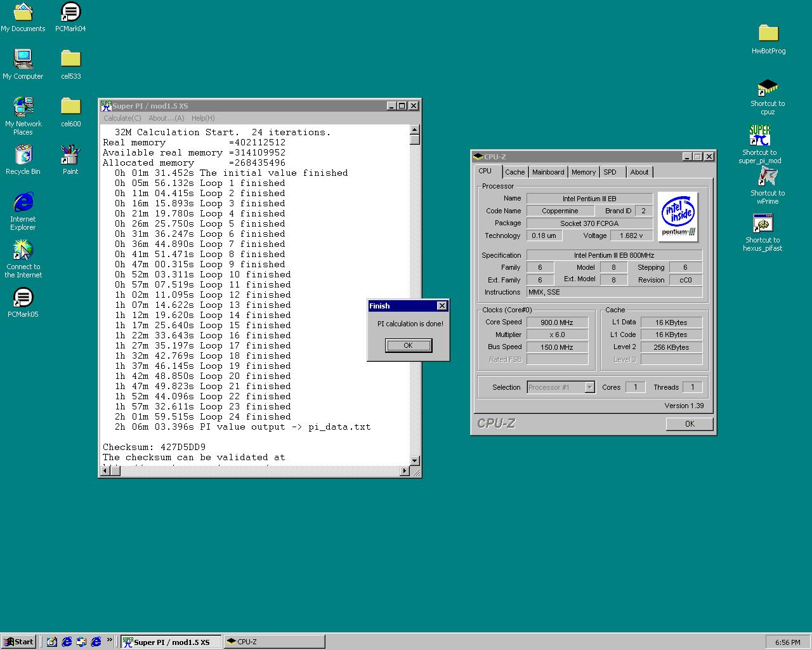Image resolution: width=812 pixels, height=650 pixels.
Task: Select the Shortcut to cpuz icon
Action: coord(768,97)
